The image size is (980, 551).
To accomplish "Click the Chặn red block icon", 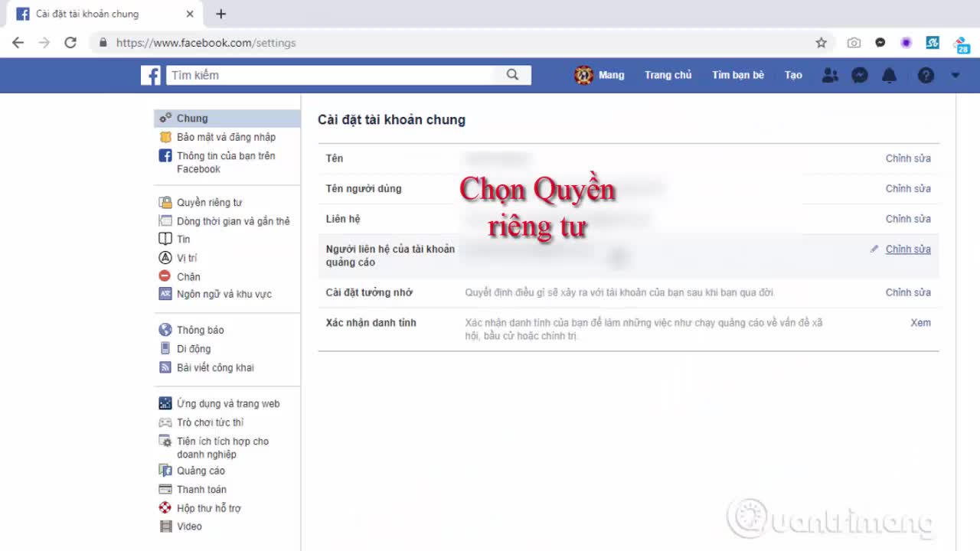I will [x=165, y=276].
